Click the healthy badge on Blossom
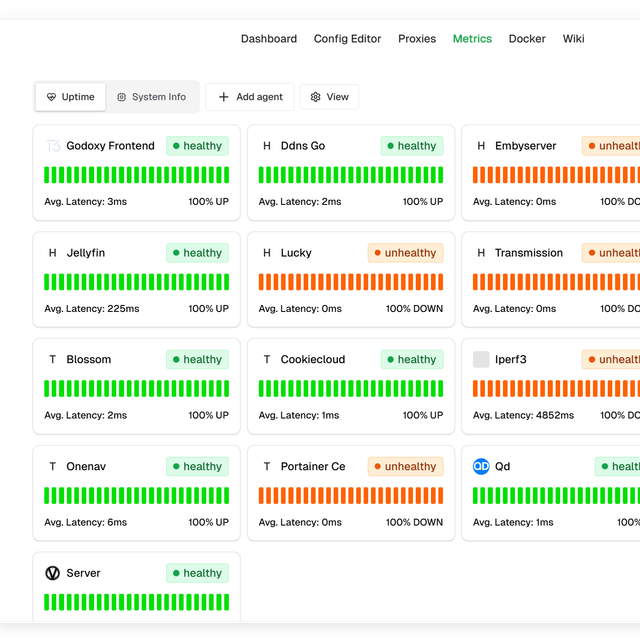 [x=198, y=359]
